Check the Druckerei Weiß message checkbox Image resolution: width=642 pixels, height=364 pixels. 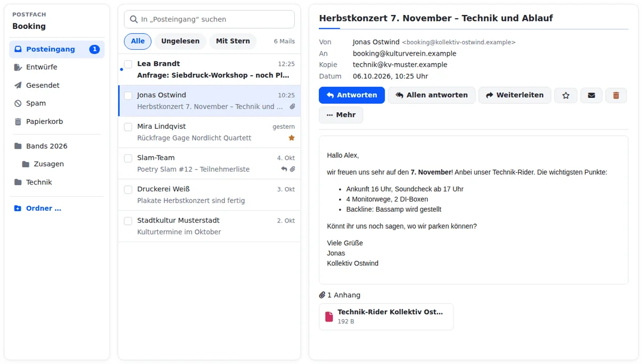[128, 189]
